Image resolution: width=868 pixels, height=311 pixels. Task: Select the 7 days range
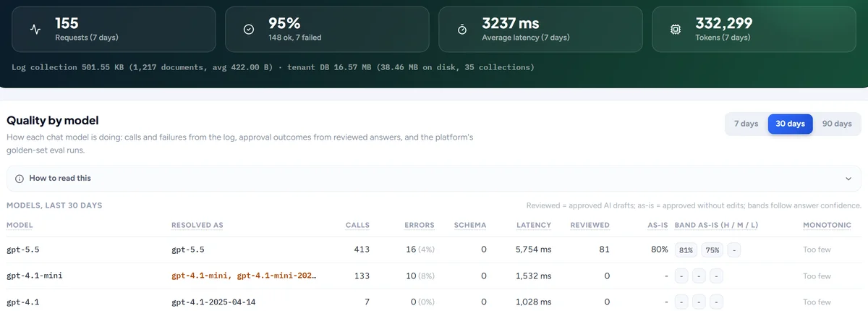(x=746, y=124)
